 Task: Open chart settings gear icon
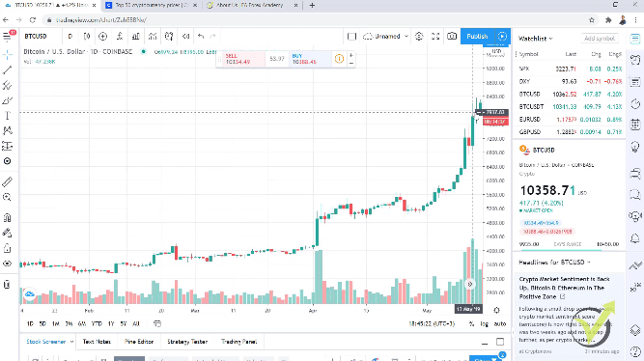(x=419, y=36)
